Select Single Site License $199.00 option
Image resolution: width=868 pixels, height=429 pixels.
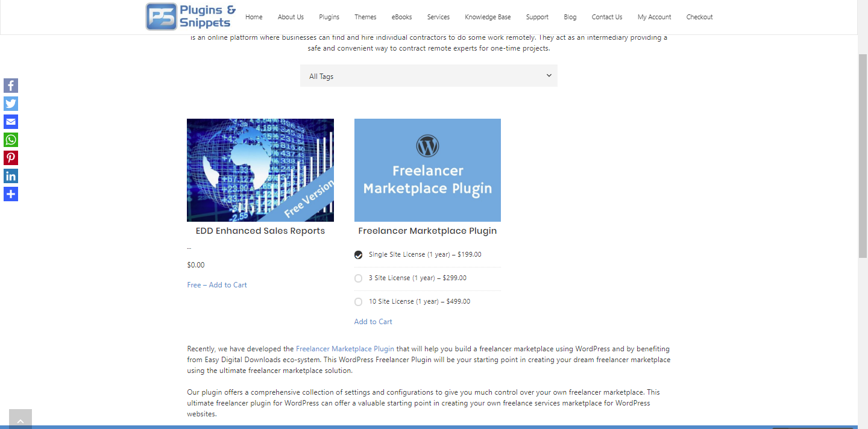point(359,255)
